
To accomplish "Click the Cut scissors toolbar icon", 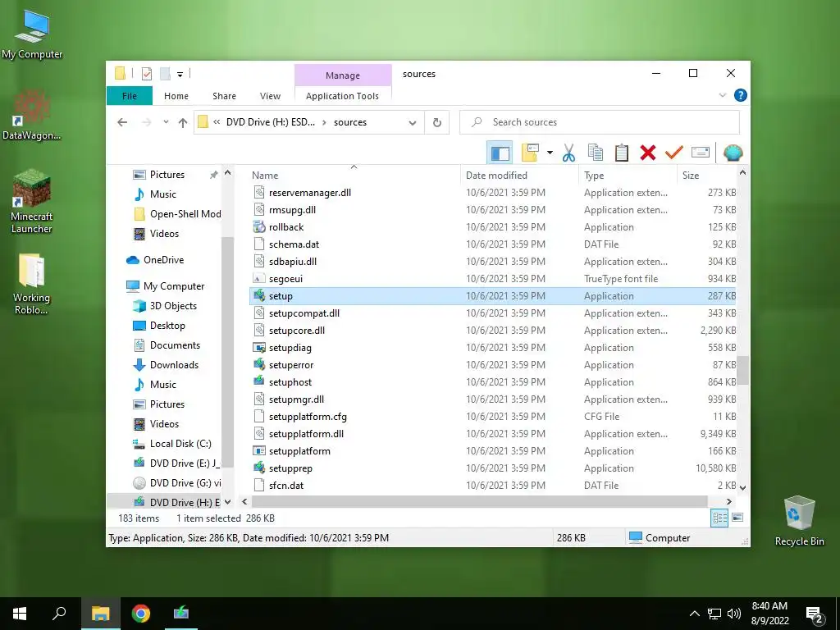I will click(568, 153).
